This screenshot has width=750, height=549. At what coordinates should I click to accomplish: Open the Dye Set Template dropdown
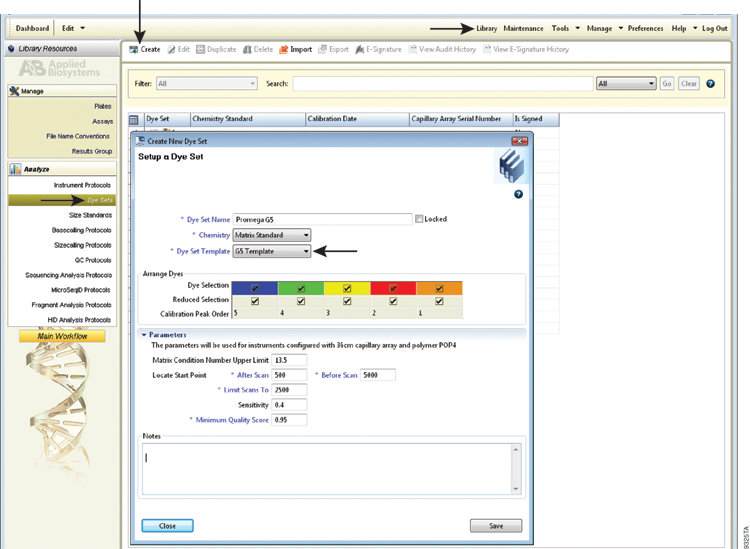pos(272,251)
